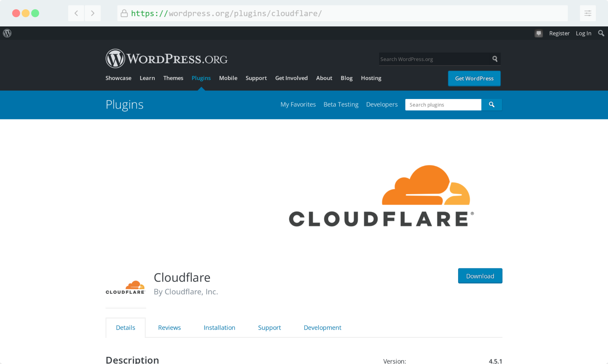Go to the Themes menu item

coord(173,78)
